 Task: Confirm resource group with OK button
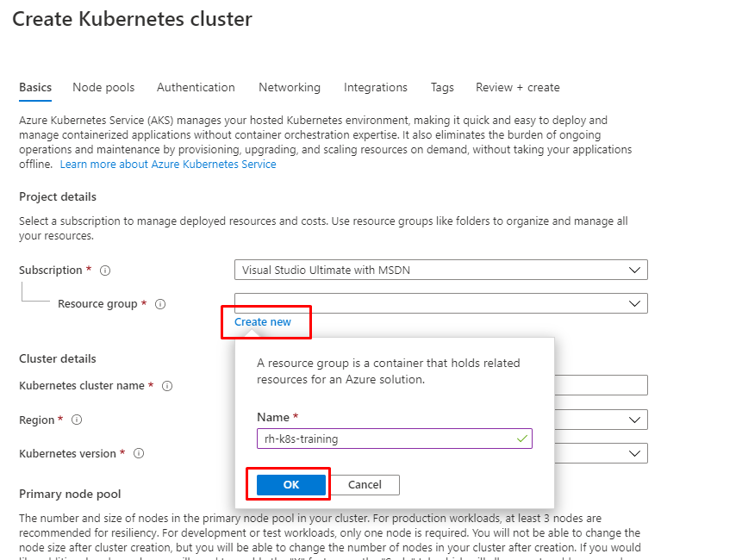click(x=291, y=485)
